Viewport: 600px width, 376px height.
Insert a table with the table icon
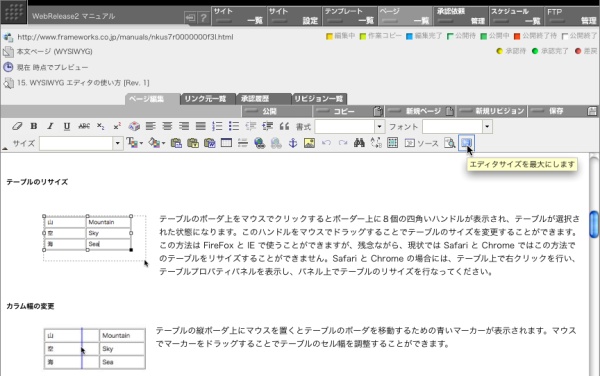[x=227, y=143]
